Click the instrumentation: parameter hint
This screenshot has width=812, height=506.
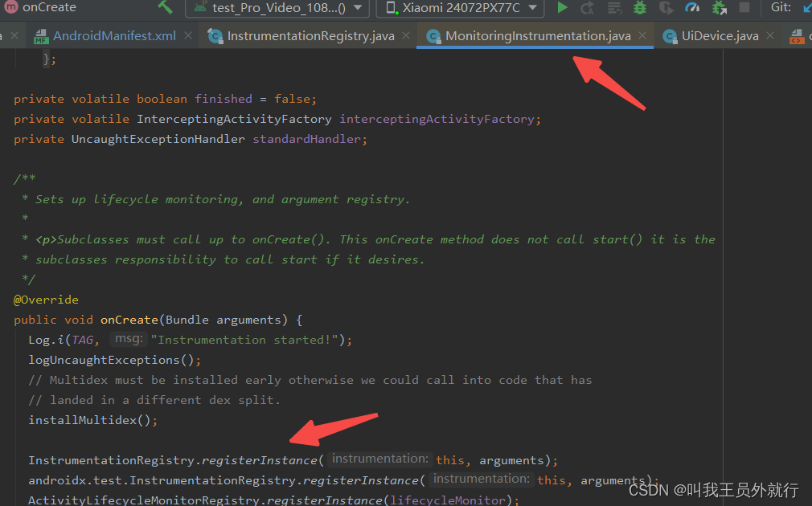(x=379, y=458)
